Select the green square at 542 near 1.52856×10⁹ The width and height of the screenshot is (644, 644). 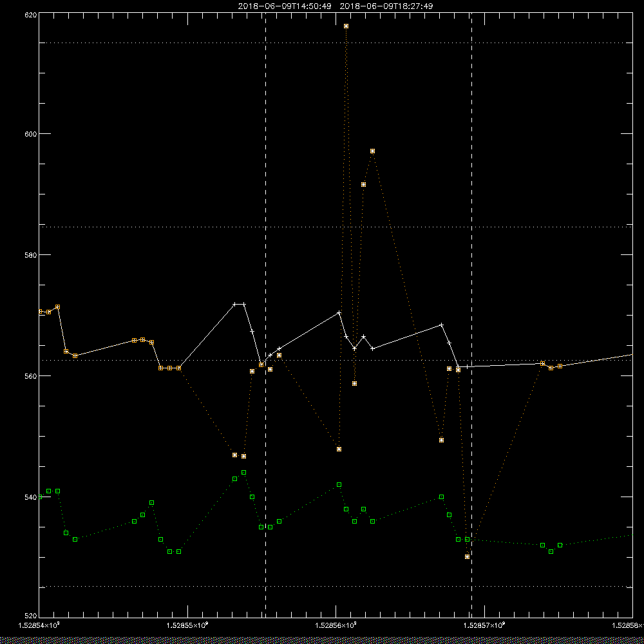point(339,485)
